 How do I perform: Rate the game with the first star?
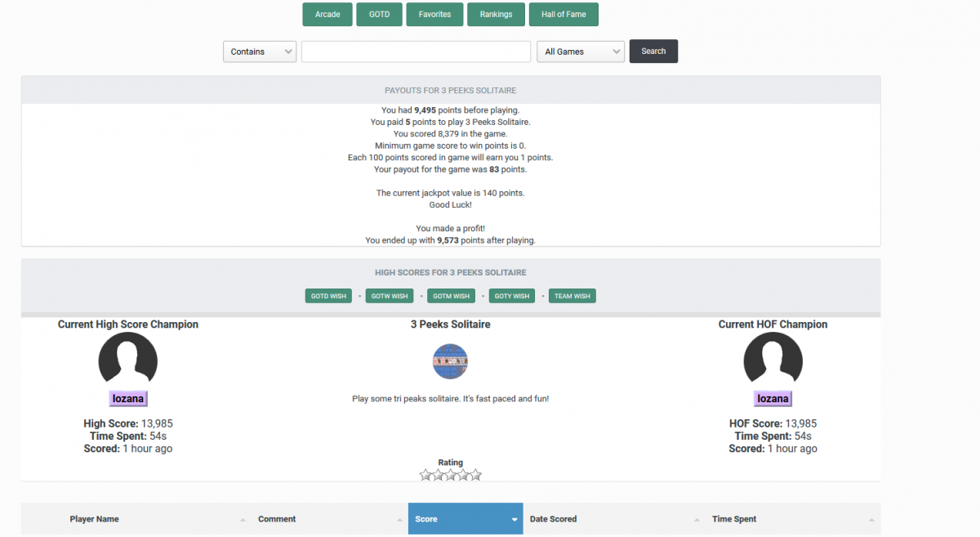pos(425,475)
